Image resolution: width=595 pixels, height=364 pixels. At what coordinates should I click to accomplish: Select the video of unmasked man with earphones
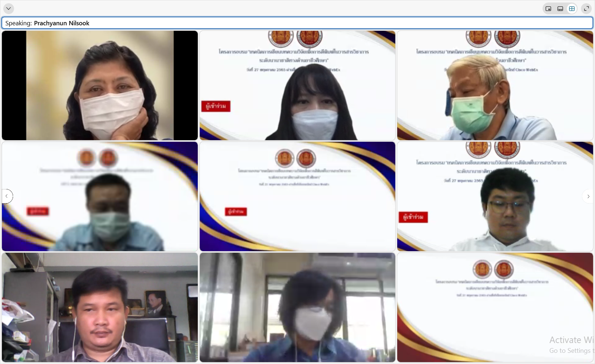point(100,307)
